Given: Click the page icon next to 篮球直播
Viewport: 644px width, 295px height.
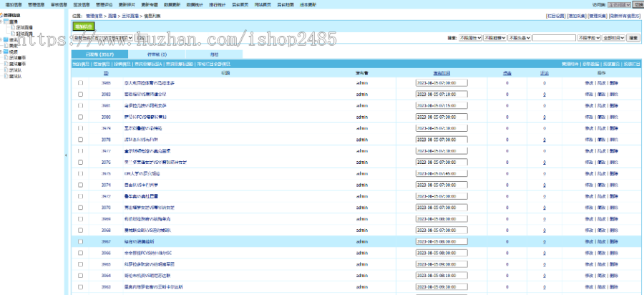Looking at the screenshot, I should (13, 33).
